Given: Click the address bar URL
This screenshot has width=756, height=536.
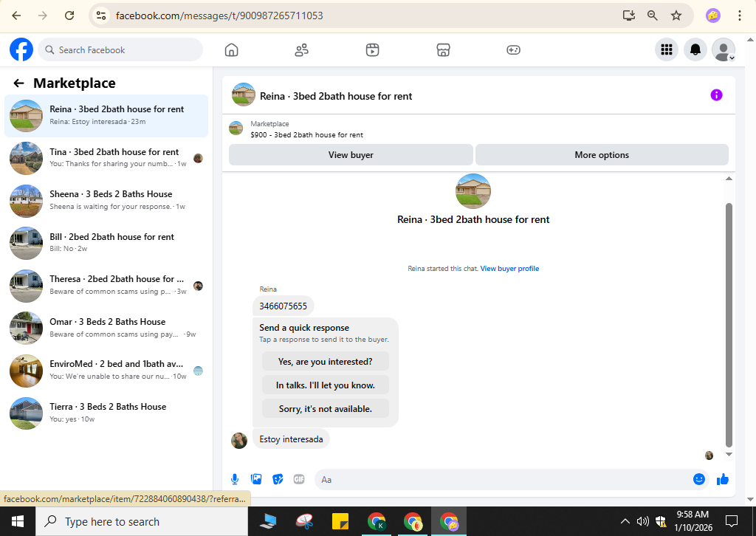Looking at the screenshot, I should 219,16.
